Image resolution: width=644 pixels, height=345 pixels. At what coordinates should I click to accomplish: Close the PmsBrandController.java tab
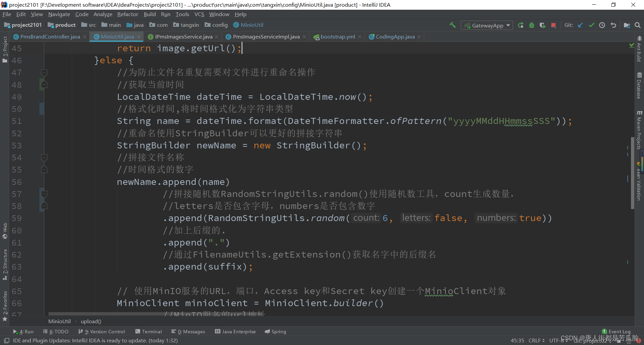point(85,37)
